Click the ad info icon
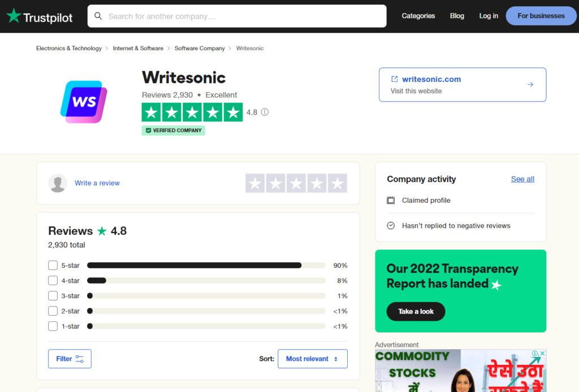Viewport: 579px width, 392px height. coord(535,353)
